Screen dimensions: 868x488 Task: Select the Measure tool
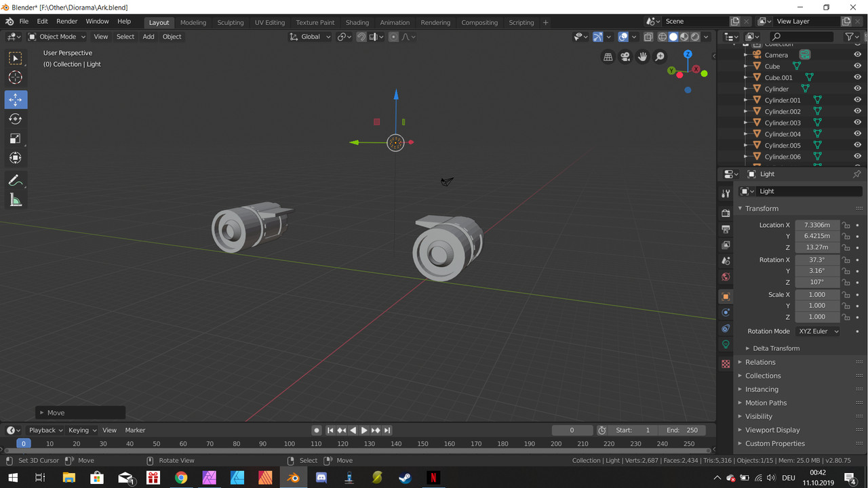[16, 201]
